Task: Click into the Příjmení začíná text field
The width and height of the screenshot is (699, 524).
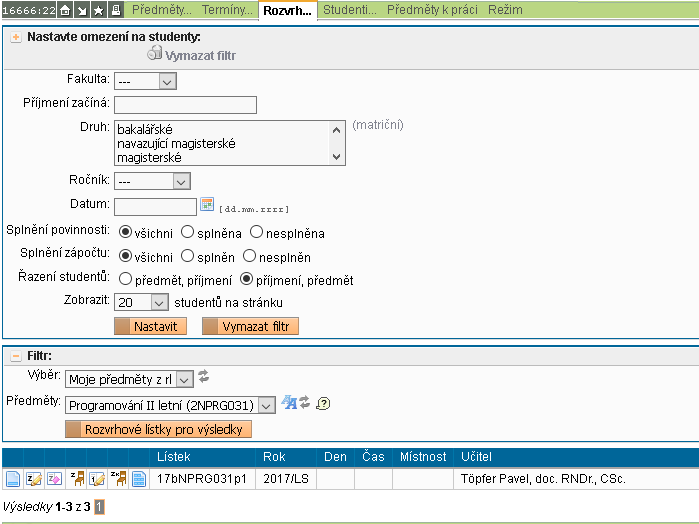Action: [186, 105]
